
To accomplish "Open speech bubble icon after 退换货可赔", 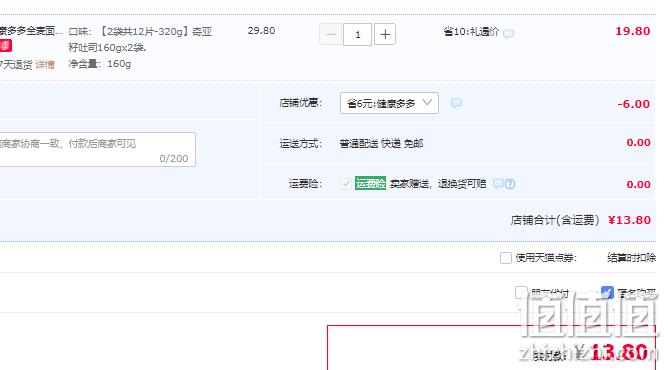I will [x=498, y=184].
